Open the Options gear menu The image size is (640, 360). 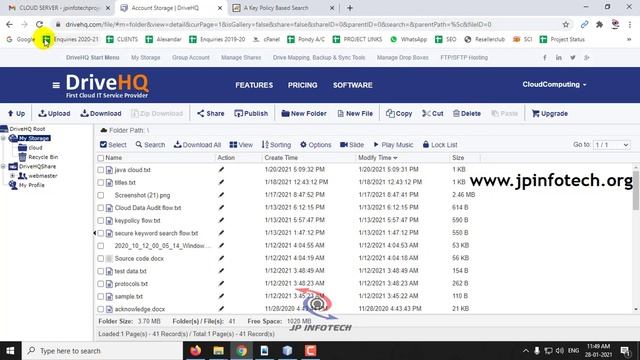316,144
